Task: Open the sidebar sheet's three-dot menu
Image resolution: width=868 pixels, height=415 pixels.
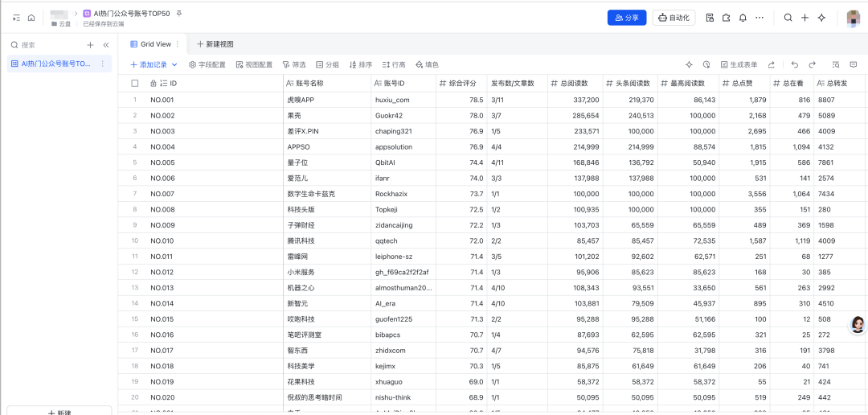Action: pyautogui.click(x=102, y=64)
